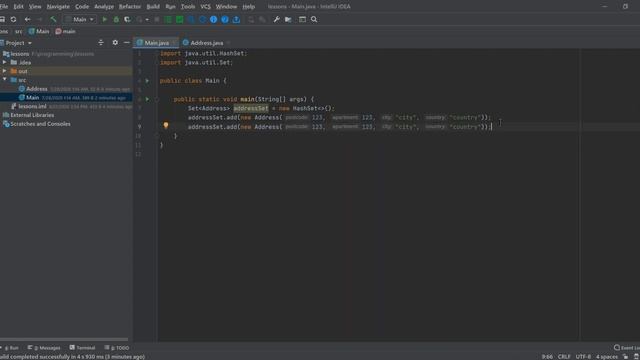Open the VCS menu
Image resolution: width=640 pixels, height=360 pixels.
205,7
